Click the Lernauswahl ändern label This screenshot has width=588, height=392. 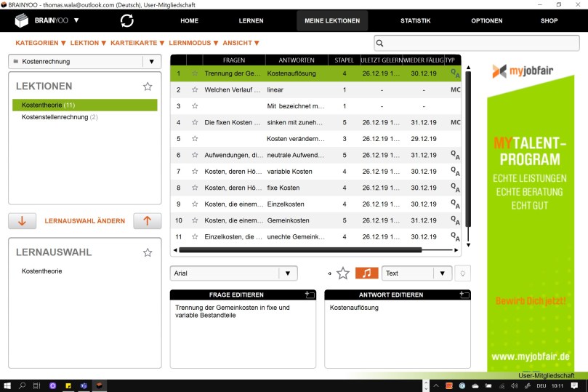click(x=84, y=221)
